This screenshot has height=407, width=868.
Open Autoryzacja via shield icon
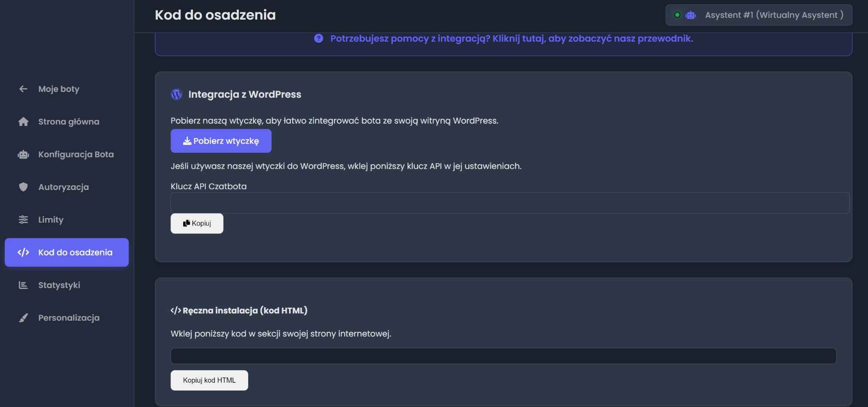click(x=23, y=187)
